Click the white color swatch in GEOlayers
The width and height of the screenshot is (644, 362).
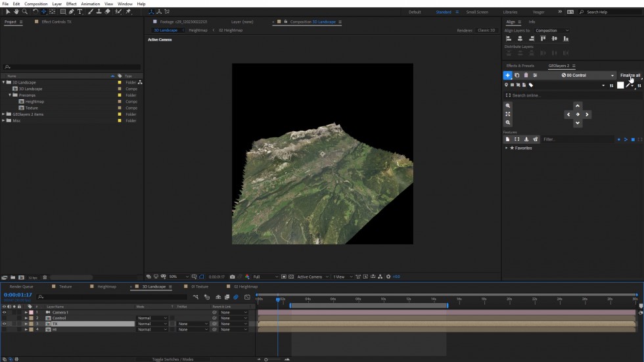point(620,85)
